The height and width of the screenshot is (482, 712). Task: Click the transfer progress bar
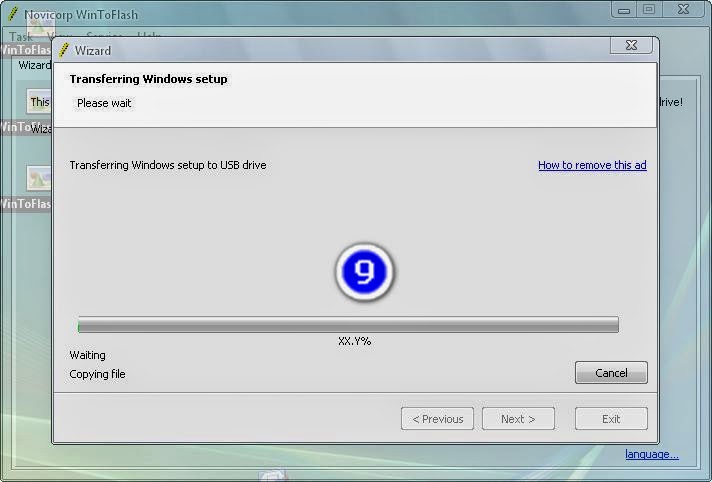[348, 325]
